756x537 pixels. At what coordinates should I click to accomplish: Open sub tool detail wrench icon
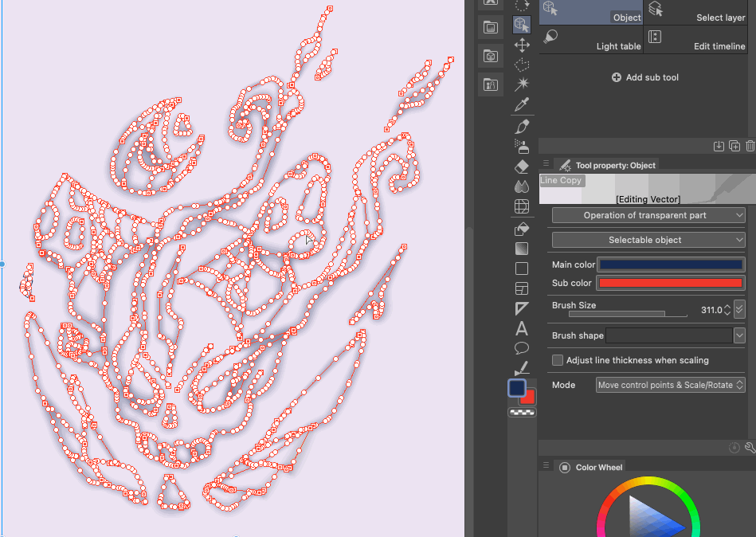coord(750,448)
